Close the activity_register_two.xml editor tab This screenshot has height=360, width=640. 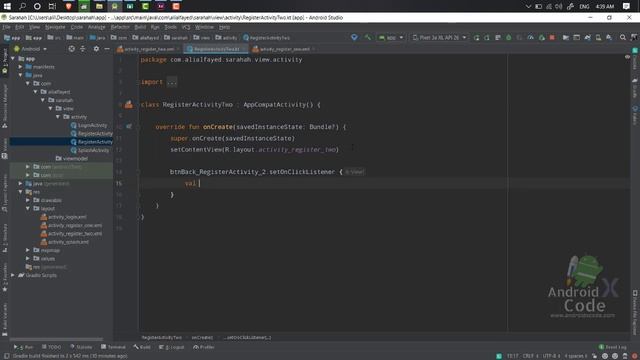178,49
